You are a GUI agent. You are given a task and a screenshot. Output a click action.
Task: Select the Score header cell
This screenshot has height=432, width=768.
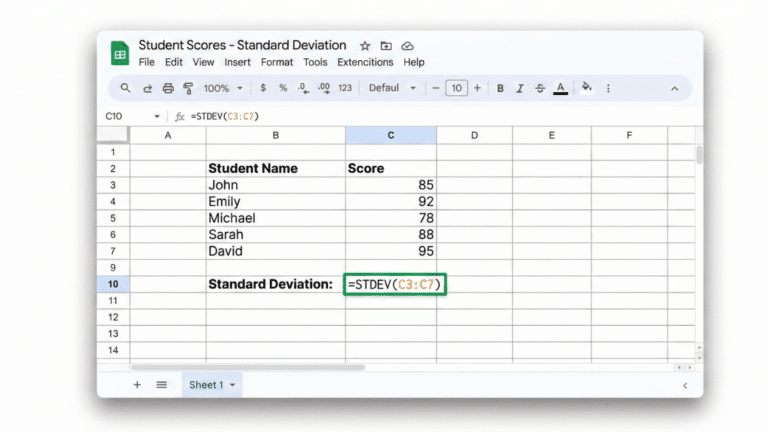tap(391, 168)
